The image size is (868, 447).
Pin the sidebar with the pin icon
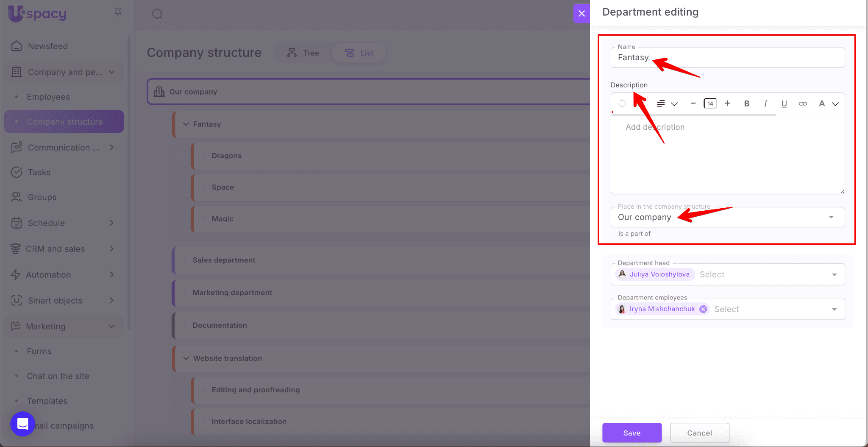click(118, 12)
